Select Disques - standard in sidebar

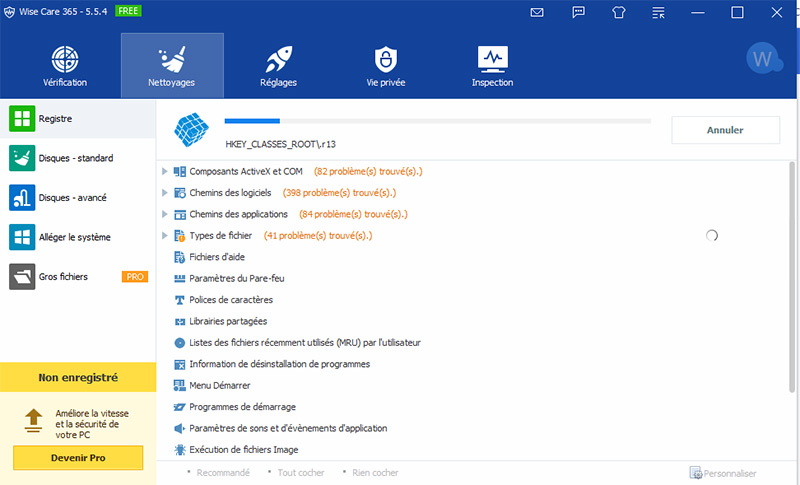pyautogui.click(x=78, y=158)
